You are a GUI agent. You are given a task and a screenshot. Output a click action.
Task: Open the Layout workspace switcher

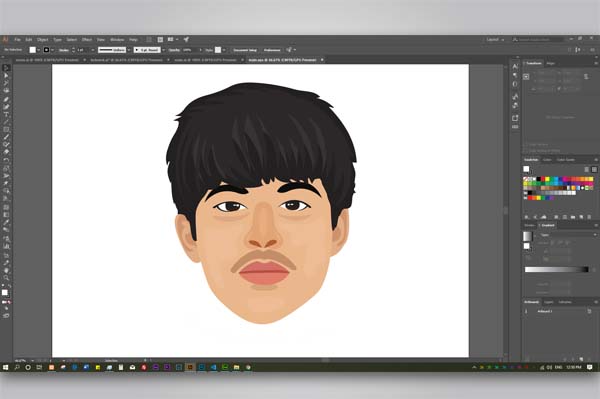pyautogui.click(x=495, y=40)
